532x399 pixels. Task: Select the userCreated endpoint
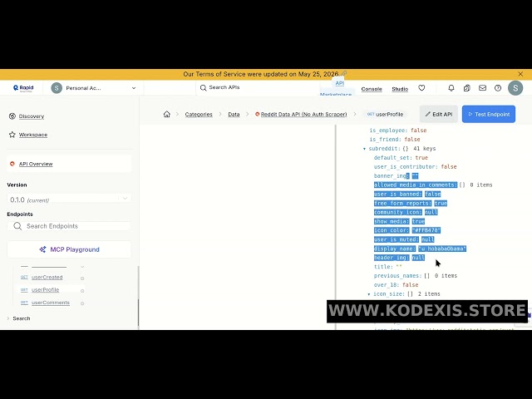[x=47, y=277]
